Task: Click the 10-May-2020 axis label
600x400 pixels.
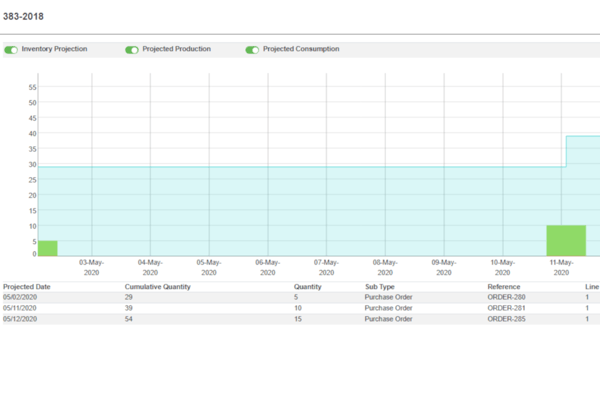Action: tap(503, 268)
